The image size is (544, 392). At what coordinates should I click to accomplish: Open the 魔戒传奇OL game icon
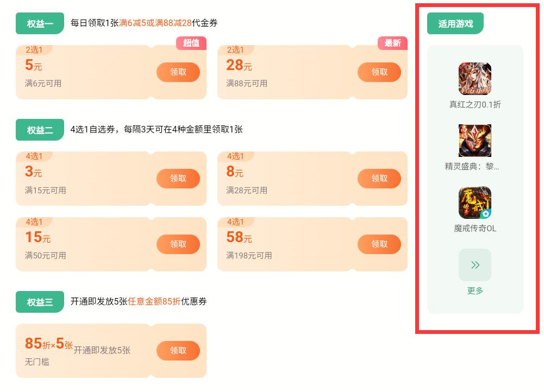click(x=474, y=203)
